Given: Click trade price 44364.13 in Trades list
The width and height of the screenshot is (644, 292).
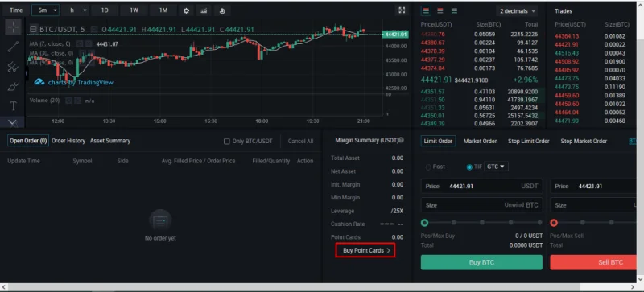Looking at the screenshot, I should tap(567, 36).
